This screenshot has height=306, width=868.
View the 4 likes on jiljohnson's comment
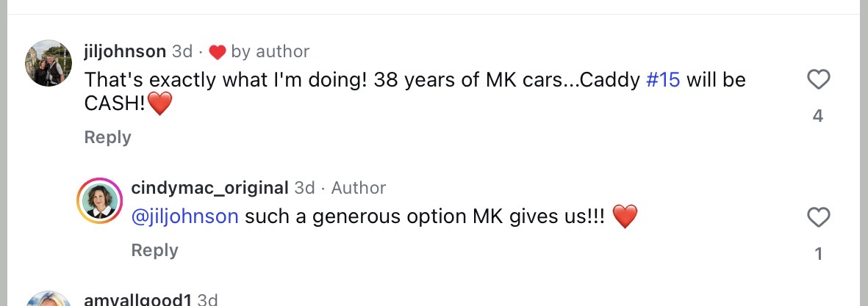pos(818,116)
